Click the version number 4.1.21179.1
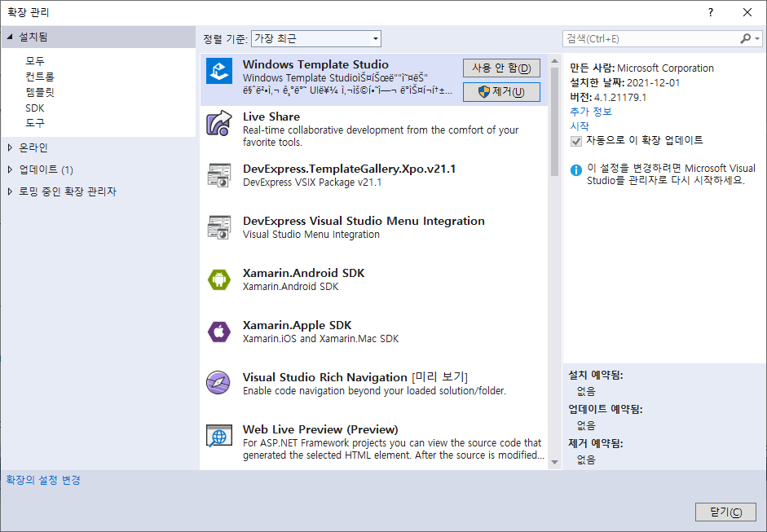767x532 pixels. [x=620, y=97]
